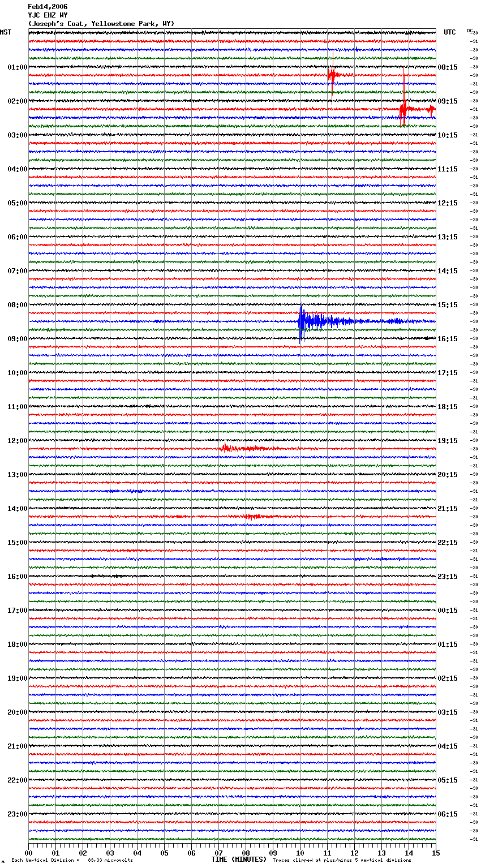
Task: Click the 00 minute tick label
Action: [x=28, y=853]
